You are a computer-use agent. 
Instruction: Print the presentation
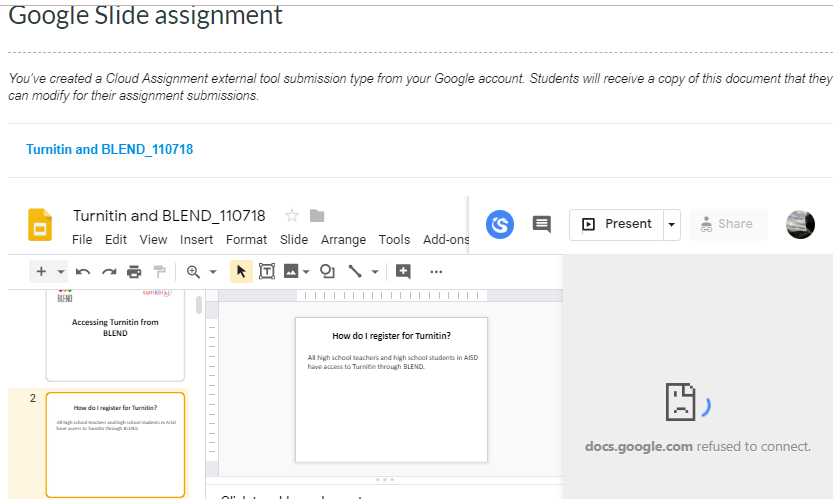click(134, 271)
